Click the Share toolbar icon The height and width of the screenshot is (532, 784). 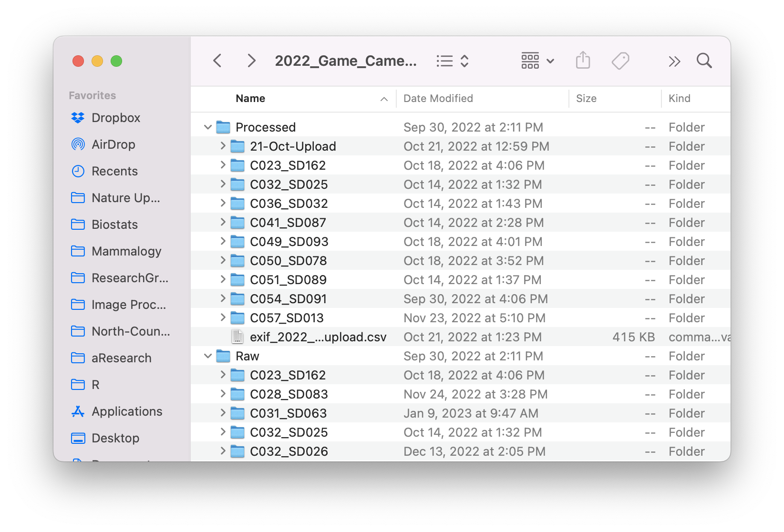click(583, 61)
